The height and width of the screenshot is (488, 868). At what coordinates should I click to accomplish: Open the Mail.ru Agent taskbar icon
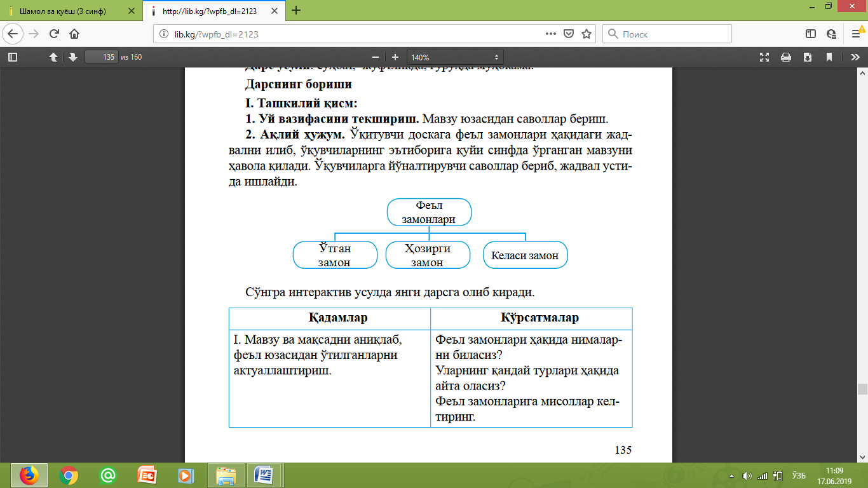click(108, 475)
